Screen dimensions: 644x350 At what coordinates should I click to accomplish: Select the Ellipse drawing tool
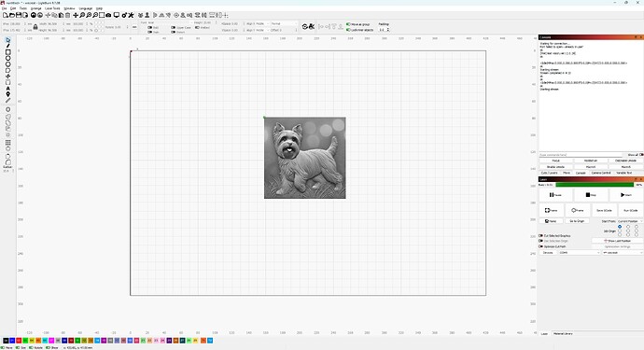(7, 58)
